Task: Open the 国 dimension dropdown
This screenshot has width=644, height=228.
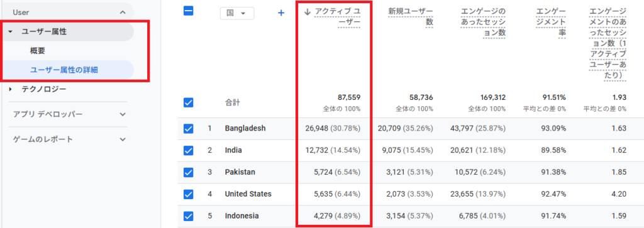Action: 237,13
